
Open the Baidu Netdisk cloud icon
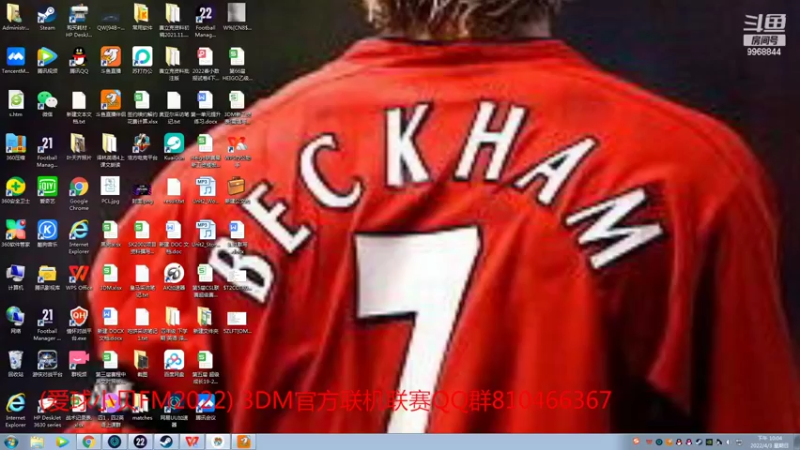pyautogui.click(x=173, y=363)
